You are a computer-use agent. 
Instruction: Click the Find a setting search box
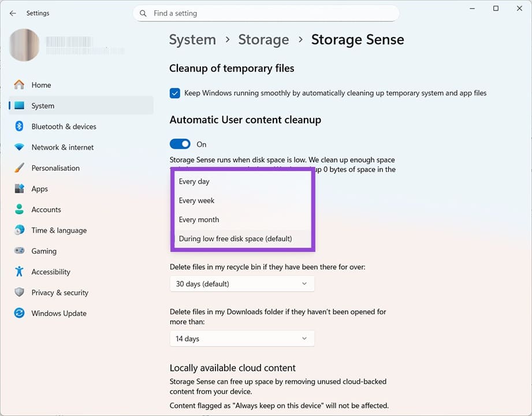(x=266, y=13)
